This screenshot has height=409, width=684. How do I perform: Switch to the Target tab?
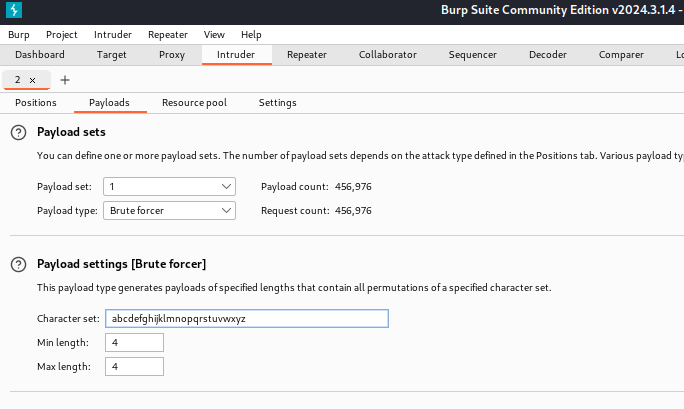pyautogui.click(x=112, y=55)
